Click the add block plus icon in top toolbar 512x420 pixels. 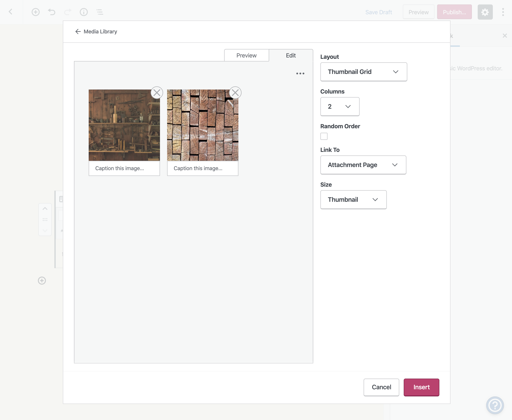36,12
